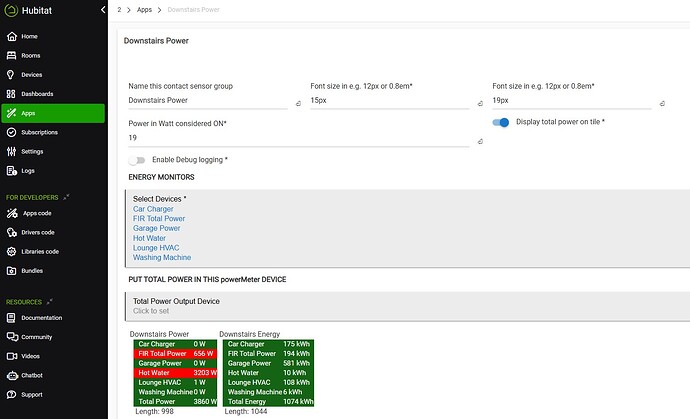The image size is (690, 419).
Task: Collapse the For Developers section
Action: 66,197
